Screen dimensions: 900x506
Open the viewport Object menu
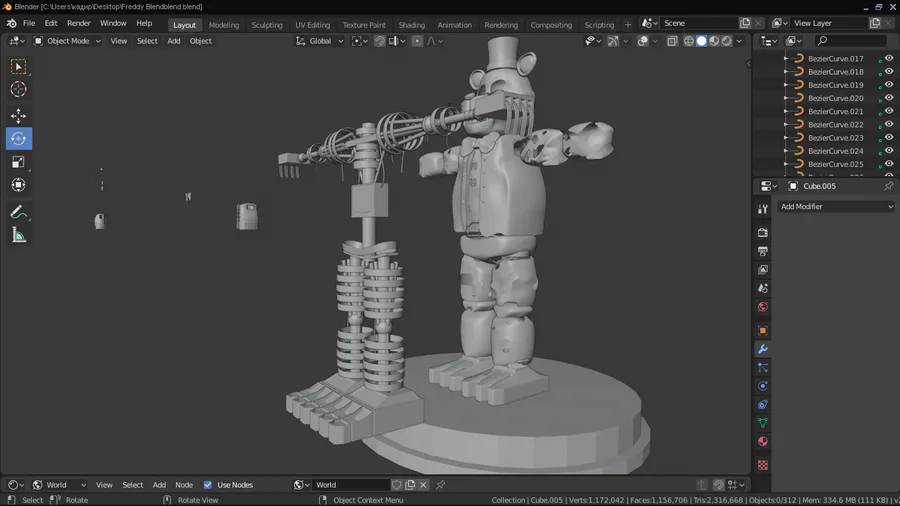(x=201, y=41)
